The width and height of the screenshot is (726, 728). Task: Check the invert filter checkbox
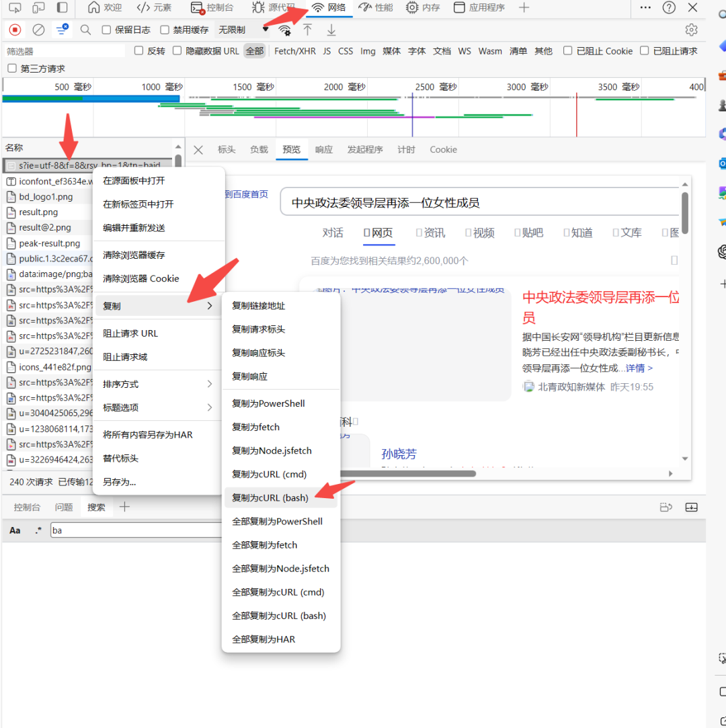[x=138, y=50]
